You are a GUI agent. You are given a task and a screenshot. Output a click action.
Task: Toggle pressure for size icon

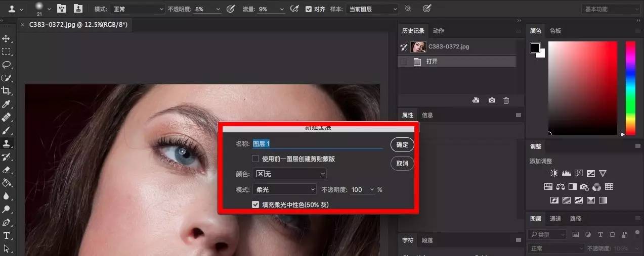[427, 9]
